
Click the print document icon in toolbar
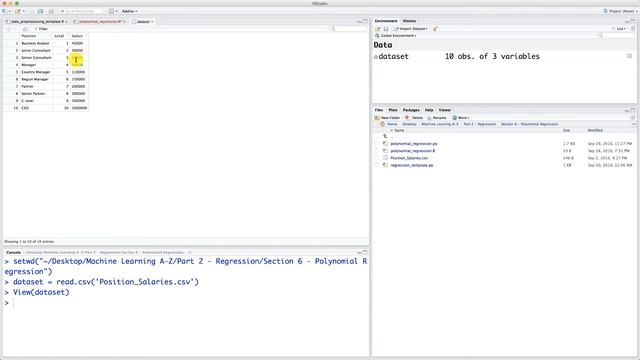(x=51, y=11)
